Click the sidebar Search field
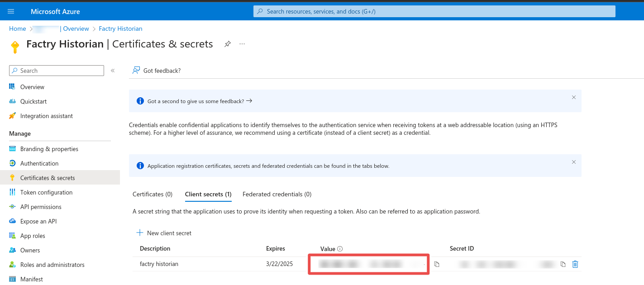Image resolution: width=644 pixels, height=285 pixels. (x=57, y=71)
